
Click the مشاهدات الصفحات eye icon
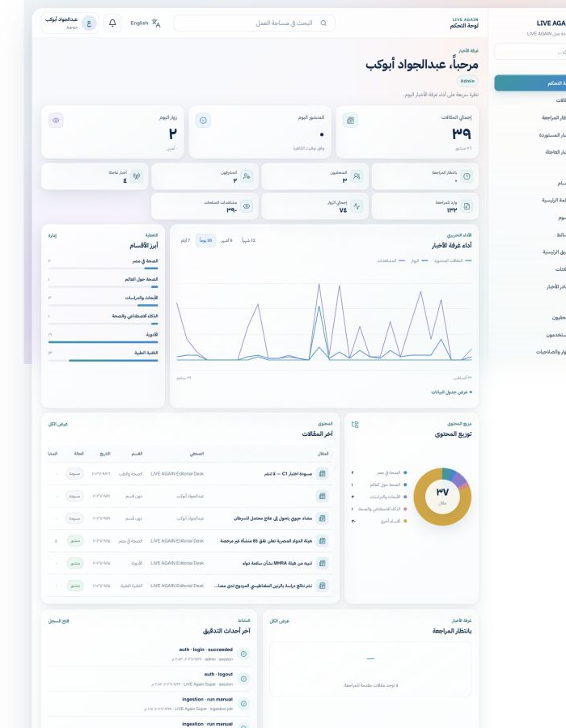click(247, 206)
